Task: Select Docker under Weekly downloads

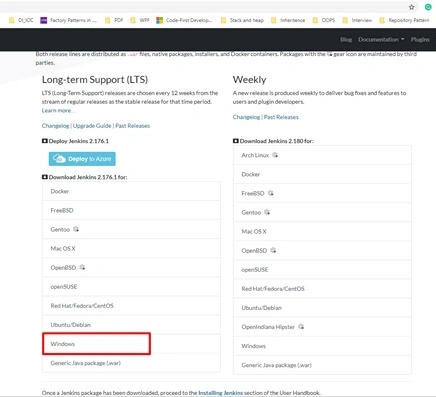Action: coord(322,174)
